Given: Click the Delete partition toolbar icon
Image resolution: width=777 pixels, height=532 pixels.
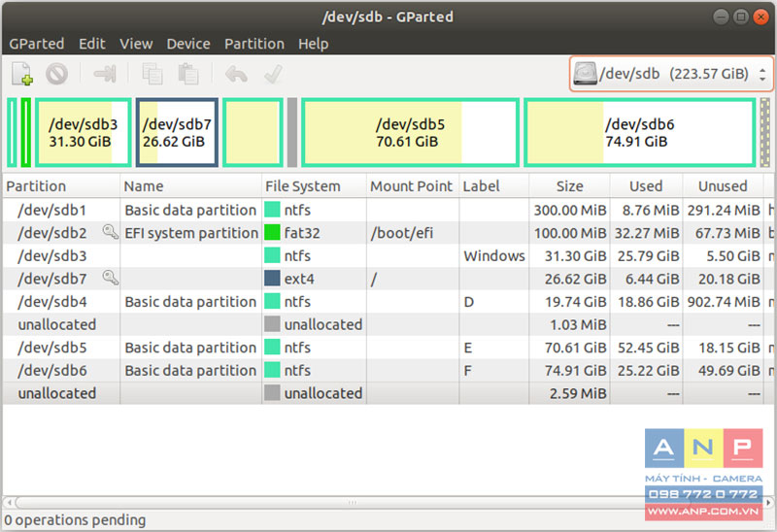Looking at the screenshot, I should [57, 74].
